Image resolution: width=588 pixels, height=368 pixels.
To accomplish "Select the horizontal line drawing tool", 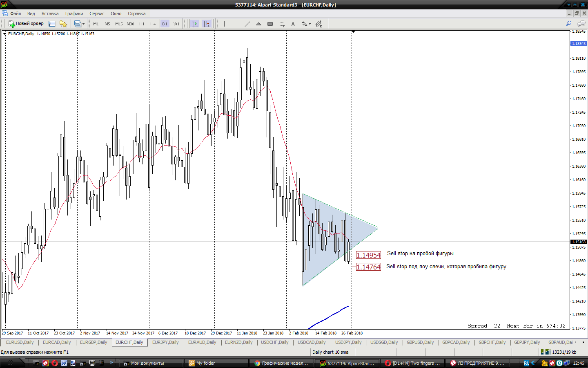I will click(x=236, y=24).
